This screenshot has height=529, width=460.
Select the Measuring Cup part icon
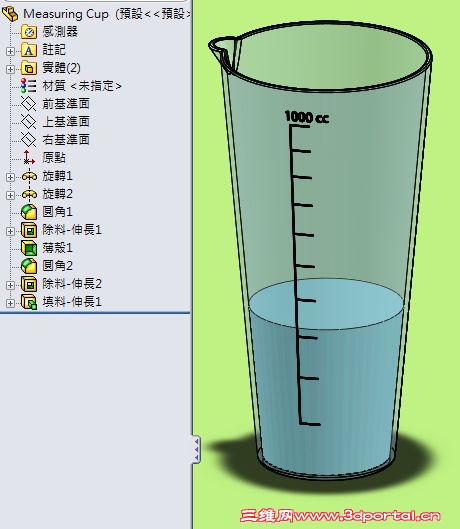(x=10, y=14)
